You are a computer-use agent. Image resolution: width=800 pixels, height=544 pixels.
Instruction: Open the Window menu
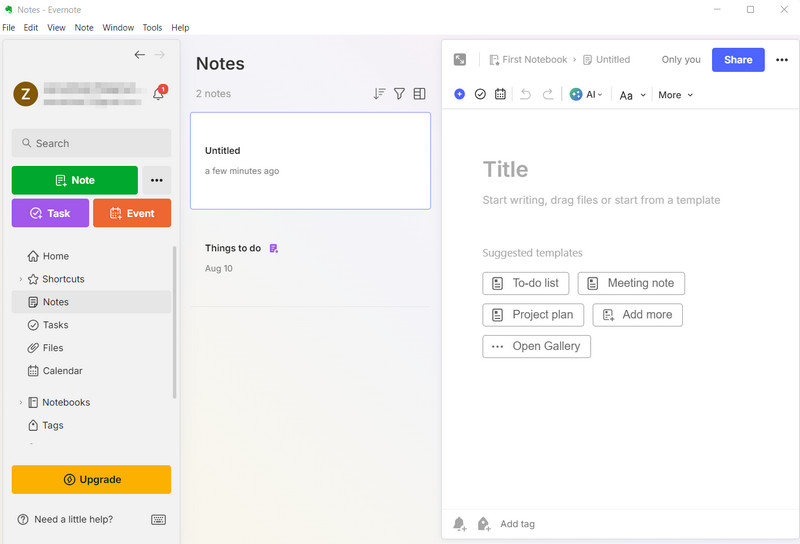118,28
